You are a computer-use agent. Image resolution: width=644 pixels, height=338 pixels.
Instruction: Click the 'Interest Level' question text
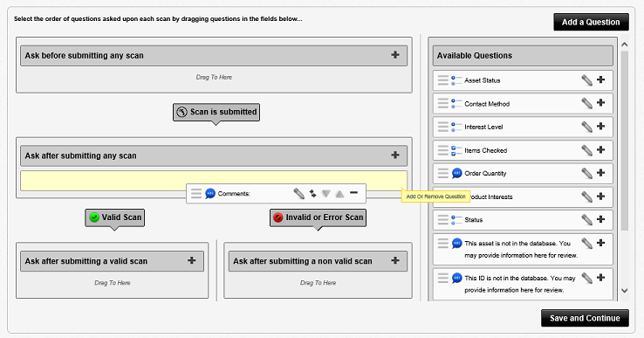coord(483,127)
